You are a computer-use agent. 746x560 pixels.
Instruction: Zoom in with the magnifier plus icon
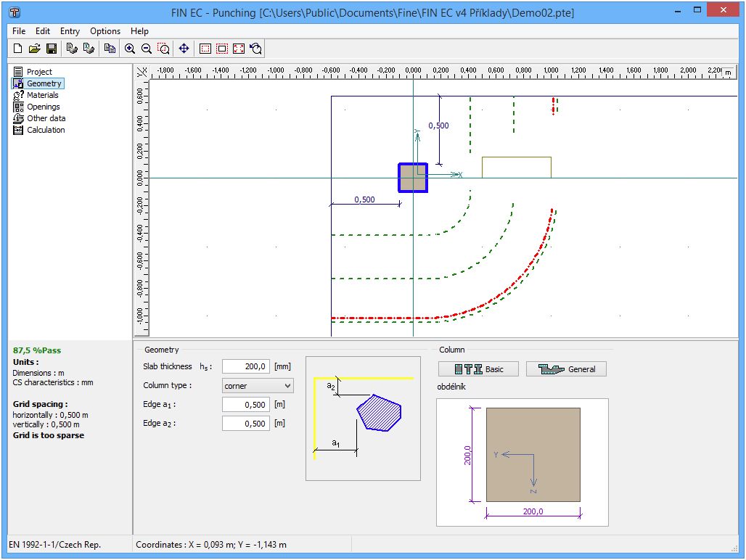pos(130,49)
